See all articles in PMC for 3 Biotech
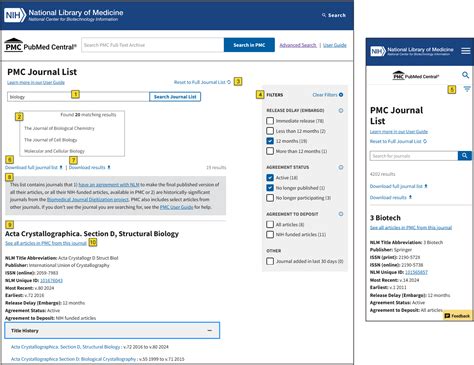The image size is (474, 365). [x=411, y=228]
